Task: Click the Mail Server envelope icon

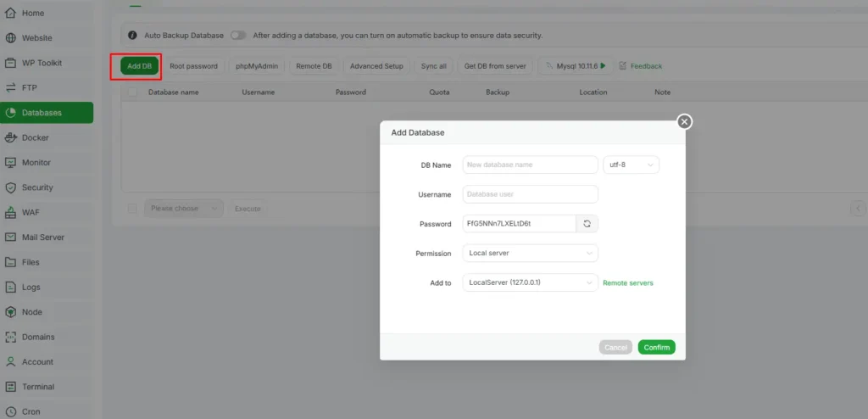Action: point(11,237)
